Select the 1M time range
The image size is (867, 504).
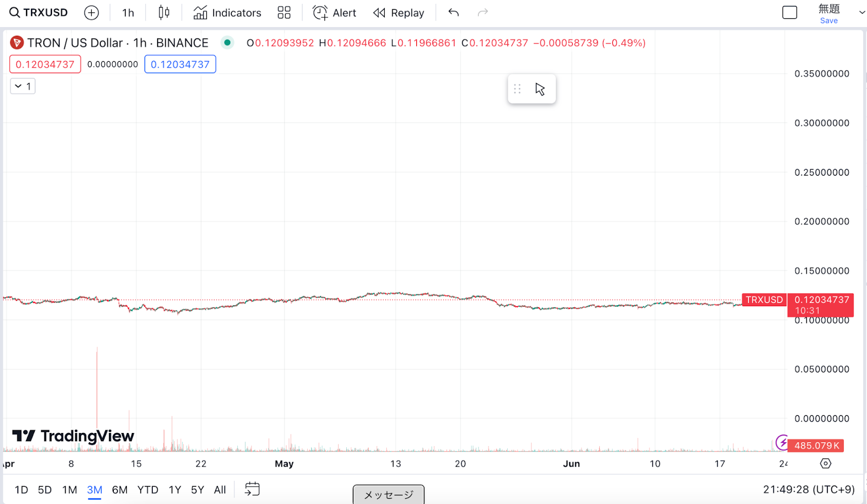(x=69, y=490)
